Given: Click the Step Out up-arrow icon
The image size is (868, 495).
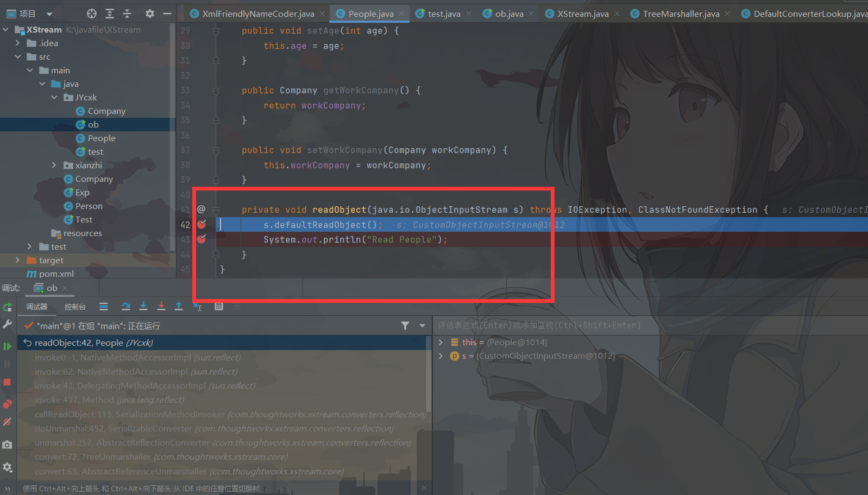Looking at the screenshot, I should coord(179,307).
